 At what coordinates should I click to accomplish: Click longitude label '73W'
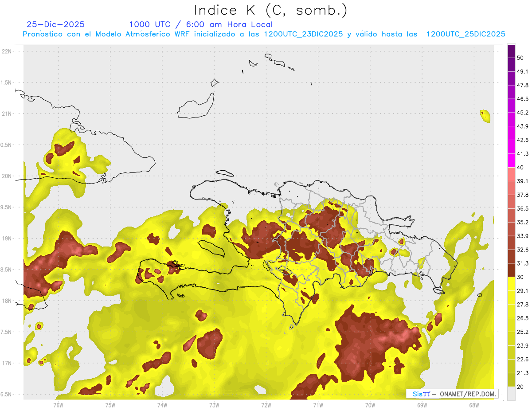pyautogui.click(x=214, y=405)
